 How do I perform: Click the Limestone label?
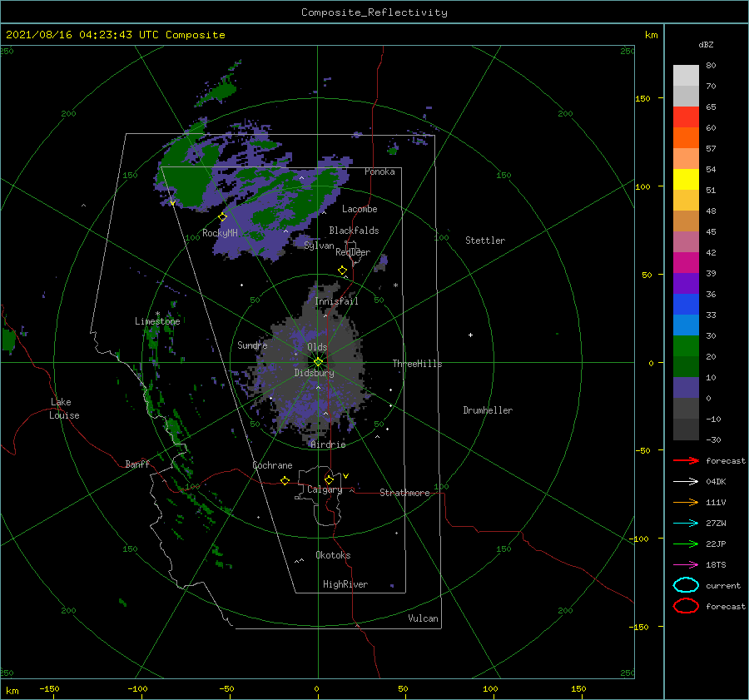[157, 321]
